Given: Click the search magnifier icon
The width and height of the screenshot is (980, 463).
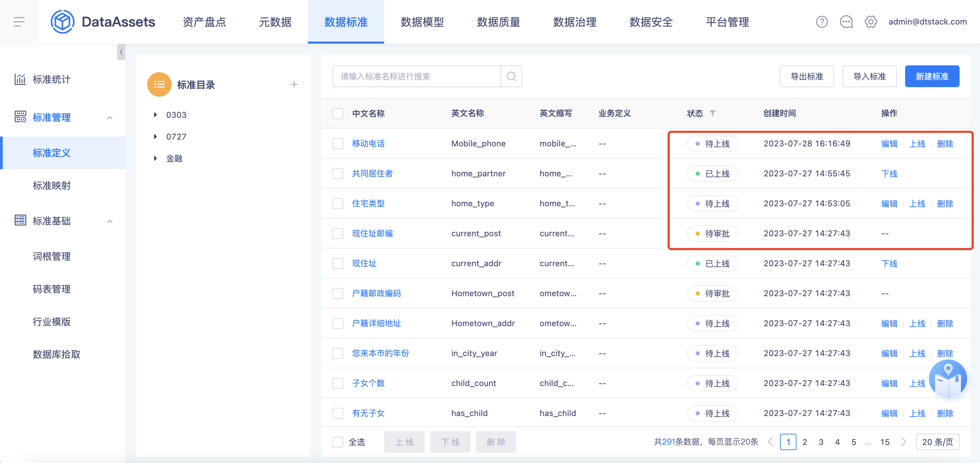Looking at the screenshot, I should point(511,77).
